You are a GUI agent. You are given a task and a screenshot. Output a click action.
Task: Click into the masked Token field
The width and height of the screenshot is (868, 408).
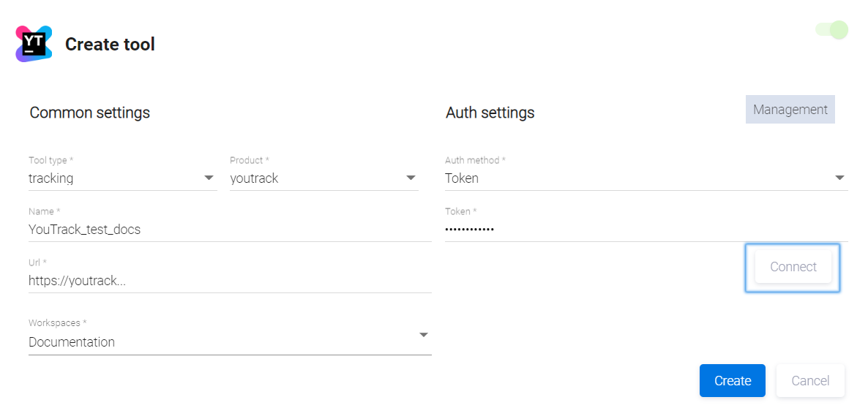(646, 229)
